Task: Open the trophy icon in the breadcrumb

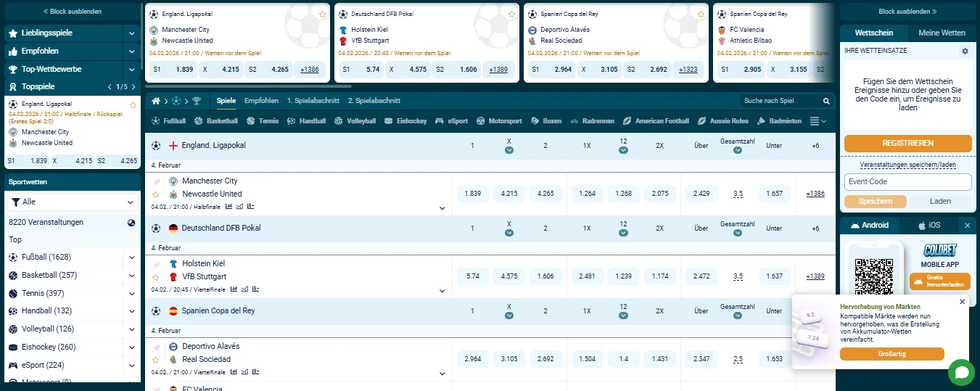Action: (196, 101)
